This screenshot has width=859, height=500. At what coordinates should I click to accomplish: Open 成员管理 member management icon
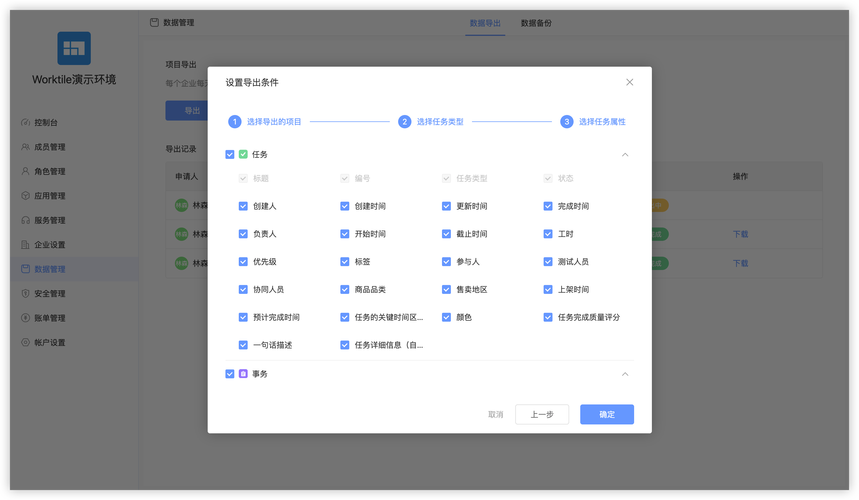[x=25, y=147]
